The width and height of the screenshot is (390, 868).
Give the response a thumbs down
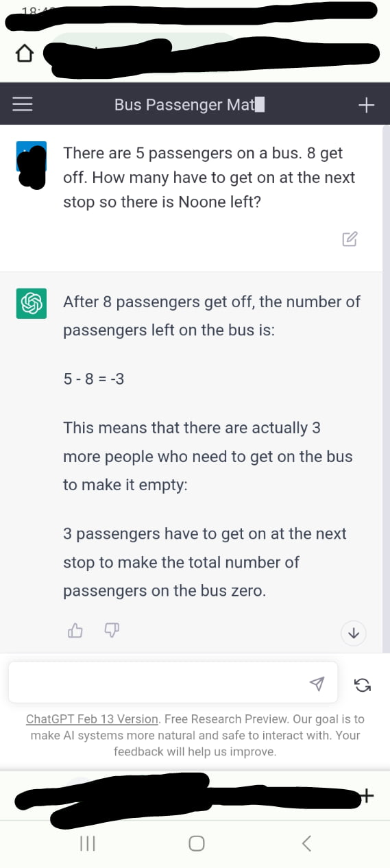(112, 630)
